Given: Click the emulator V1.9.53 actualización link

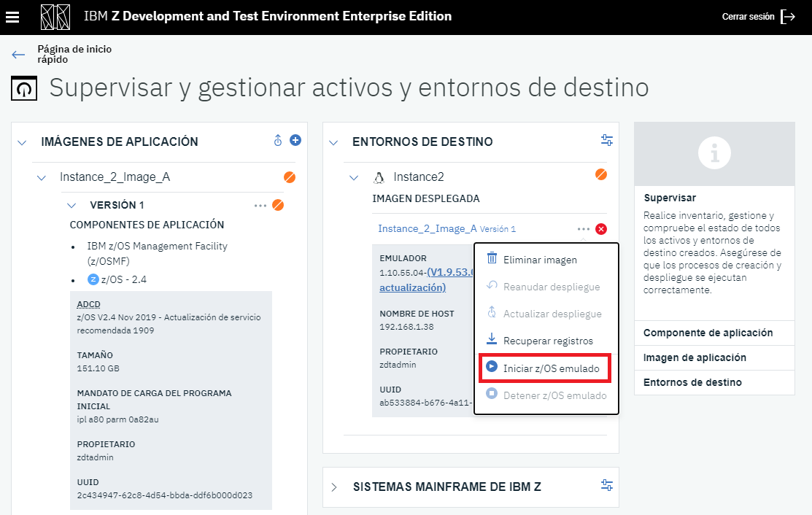Looking at the screenshot, I should [x=425, y=279].
